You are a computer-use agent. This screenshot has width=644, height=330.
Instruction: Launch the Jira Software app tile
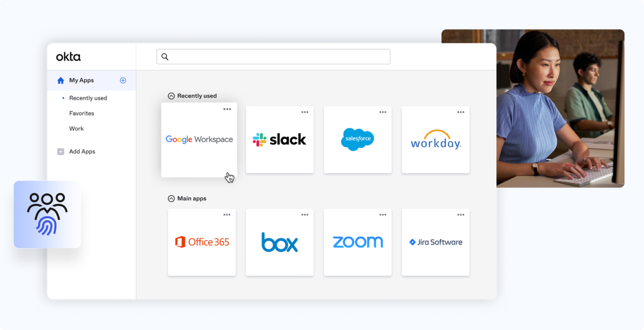click(435, 242)
